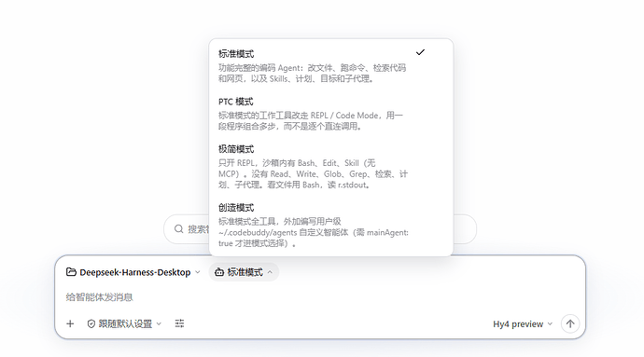Open the Hy4 preview model dropdown
The height and width of the screenshot is (357, 644).
tap(523, 324)
